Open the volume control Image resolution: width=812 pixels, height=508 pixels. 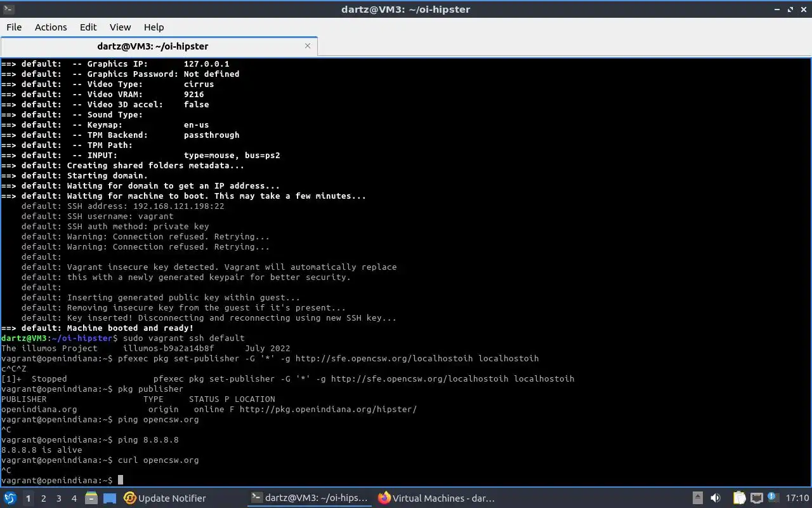point(716,498)
